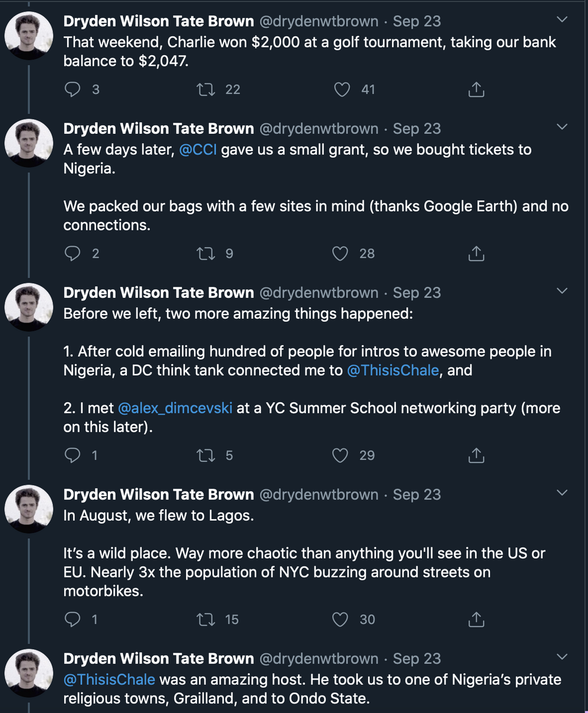Share the YC Summer School tweet
The width and height of the screenshot is (588, 713).
click(x=476, y=456)
